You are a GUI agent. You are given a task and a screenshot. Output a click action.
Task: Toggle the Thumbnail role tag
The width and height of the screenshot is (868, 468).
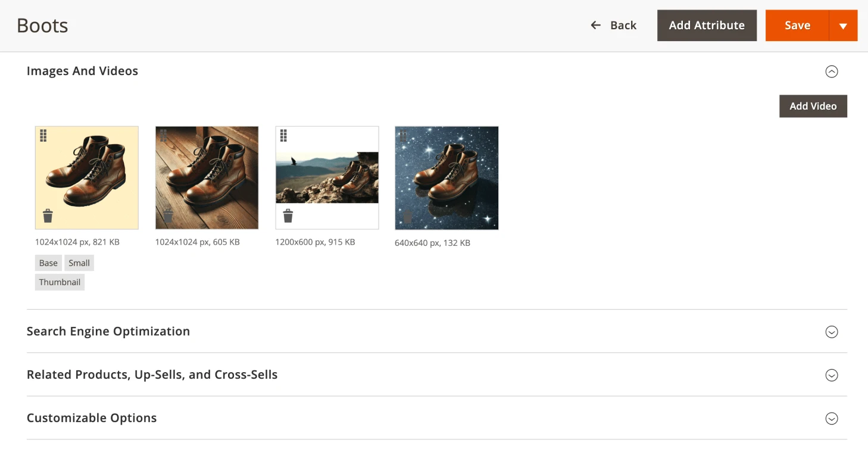click(60, 282)
